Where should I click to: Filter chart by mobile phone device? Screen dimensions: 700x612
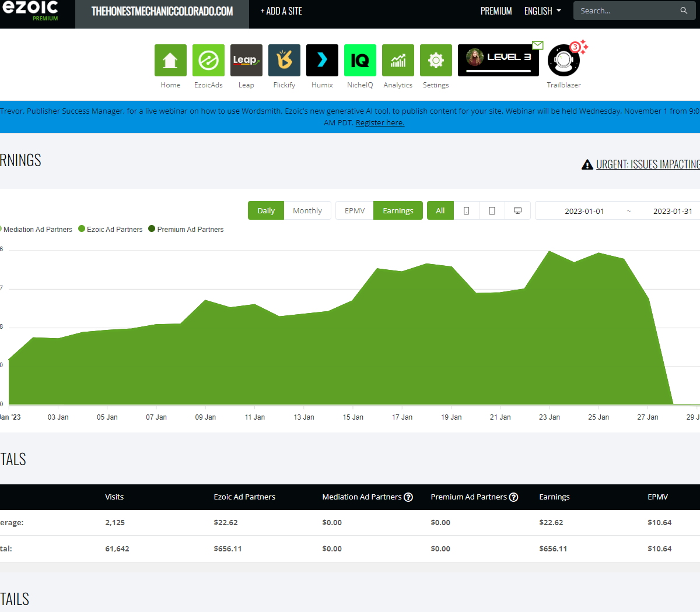pos(466,210)
